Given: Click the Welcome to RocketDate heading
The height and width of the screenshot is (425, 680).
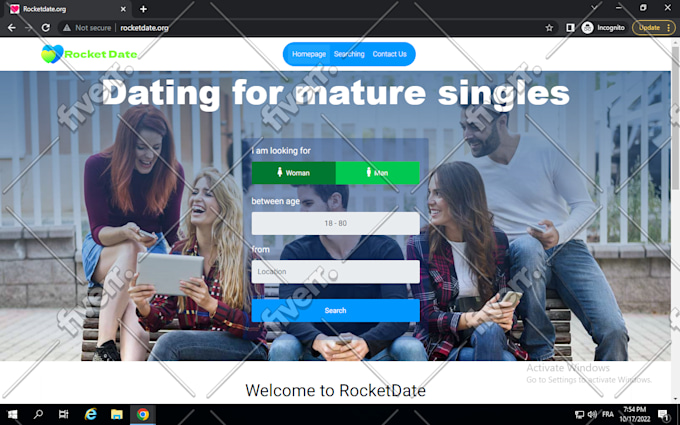Looking at the screenshot, I should coord(335,390).
